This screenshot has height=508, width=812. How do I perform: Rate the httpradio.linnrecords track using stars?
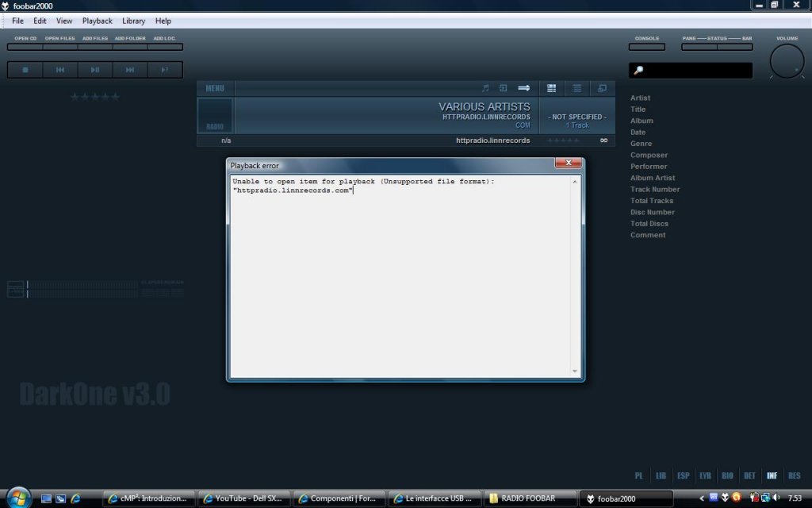[x=564, y=140]
